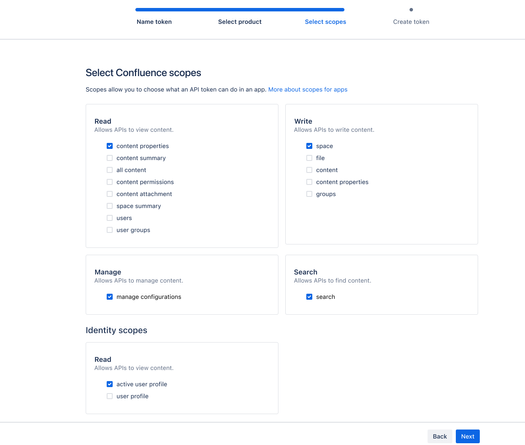Enable Read content summary scope

click(109, 158)
